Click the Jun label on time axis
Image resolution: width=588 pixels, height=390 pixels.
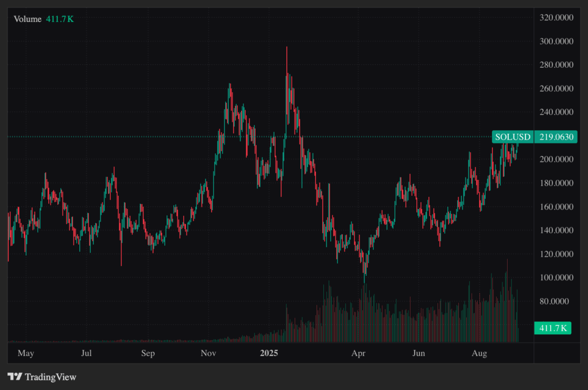click(x=419, y=353)
